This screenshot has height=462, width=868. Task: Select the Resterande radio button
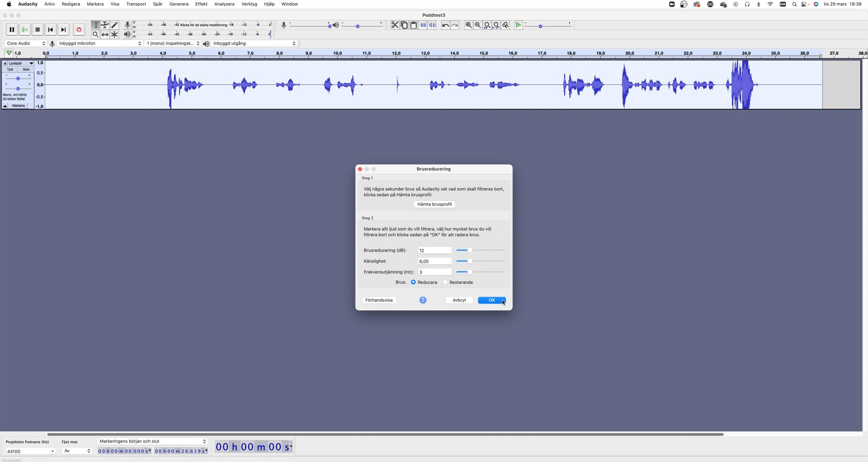tap(445, 282)
